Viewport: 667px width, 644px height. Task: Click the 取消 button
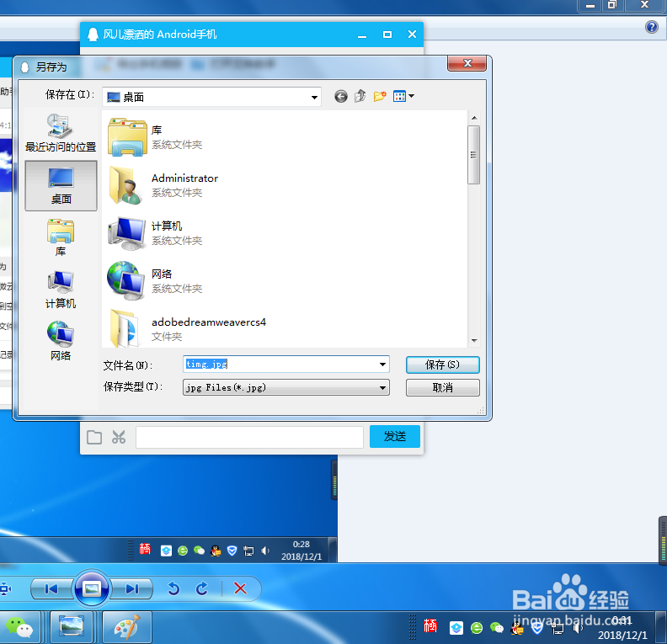[442, 387]
